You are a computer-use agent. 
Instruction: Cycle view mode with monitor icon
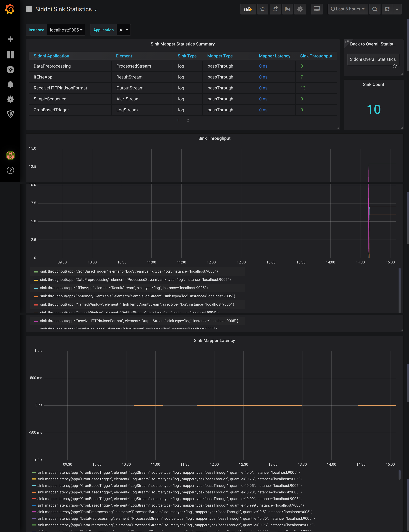point(317,9)
